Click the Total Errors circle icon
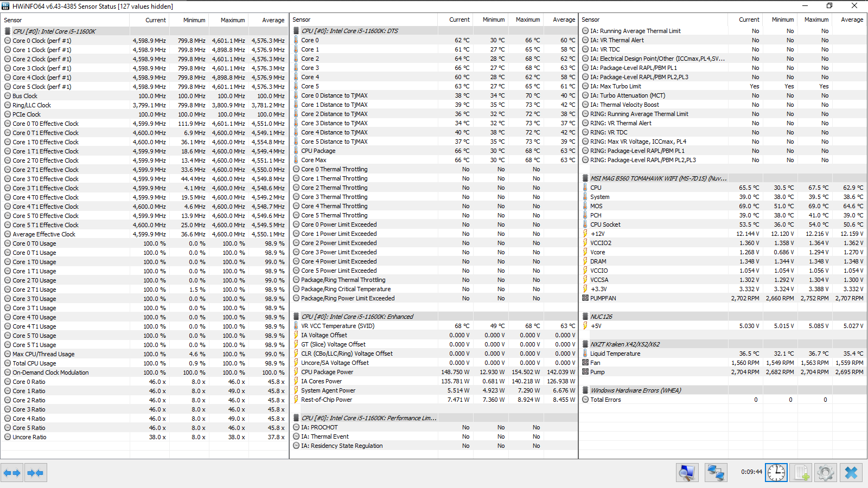The width and height of the screenshot is (868, 488). click(585, 400)
